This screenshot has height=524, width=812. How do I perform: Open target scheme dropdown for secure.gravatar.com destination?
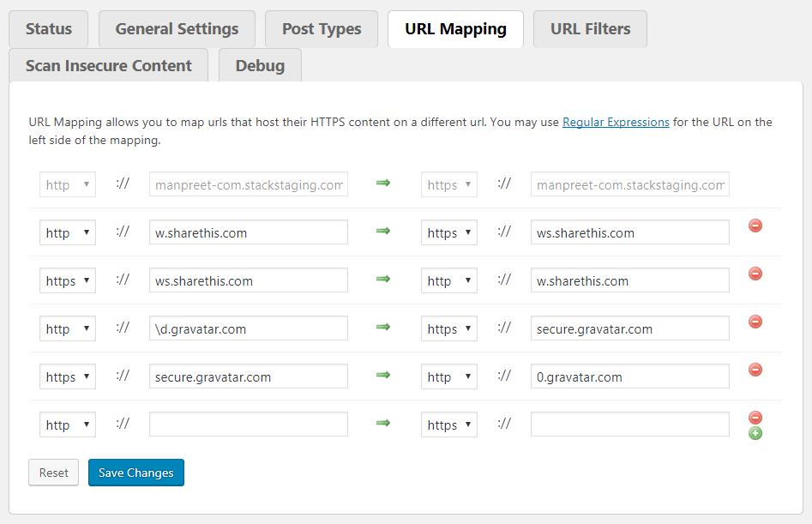coord(448,329)
